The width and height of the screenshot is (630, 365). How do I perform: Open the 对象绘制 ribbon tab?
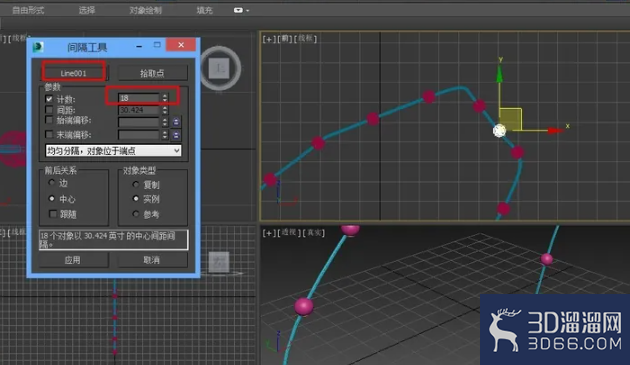coord(145,10)
